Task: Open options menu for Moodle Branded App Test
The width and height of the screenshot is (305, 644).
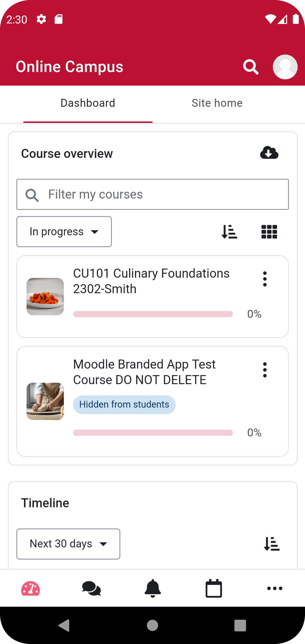Action: (265, 370)
